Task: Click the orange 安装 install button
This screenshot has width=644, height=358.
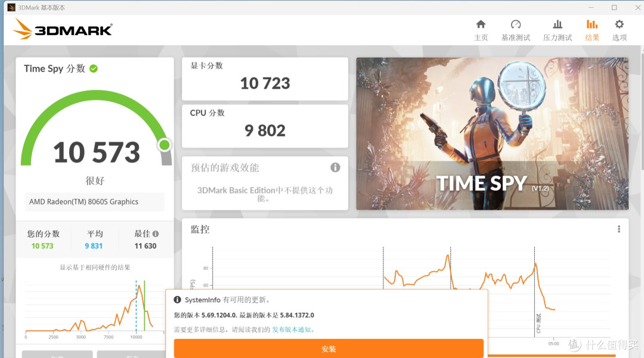Action: (329, 348)
